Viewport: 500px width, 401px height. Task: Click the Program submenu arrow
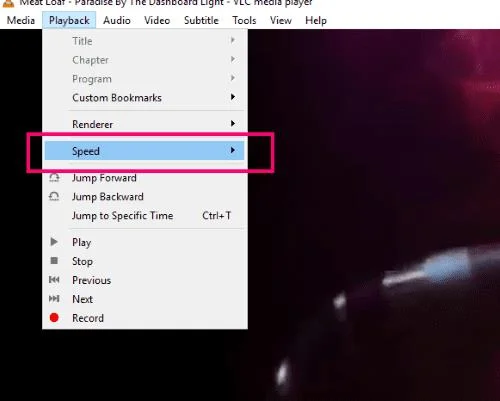(233, 78)
